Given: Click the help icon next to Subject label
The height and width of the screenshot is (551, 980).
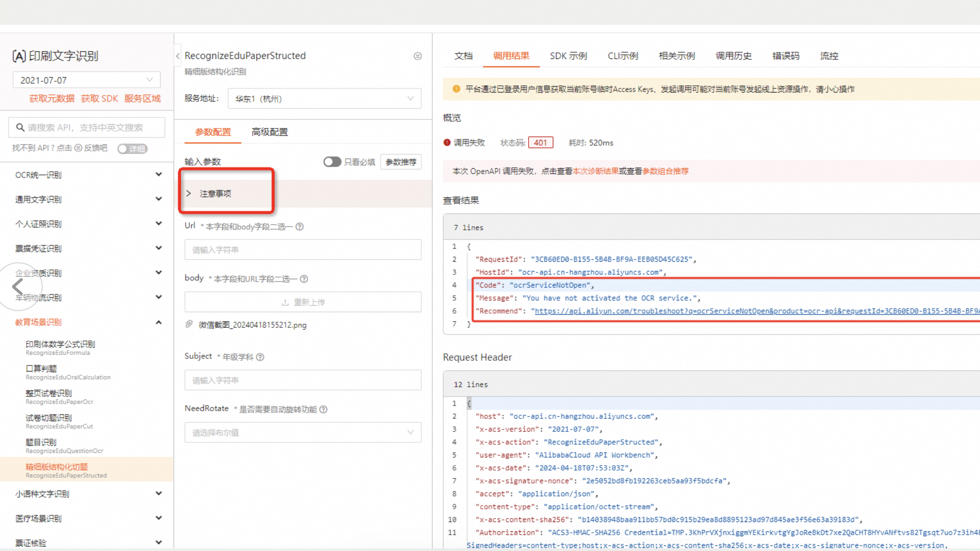Looking at the screenshot, I should point(260,357).
